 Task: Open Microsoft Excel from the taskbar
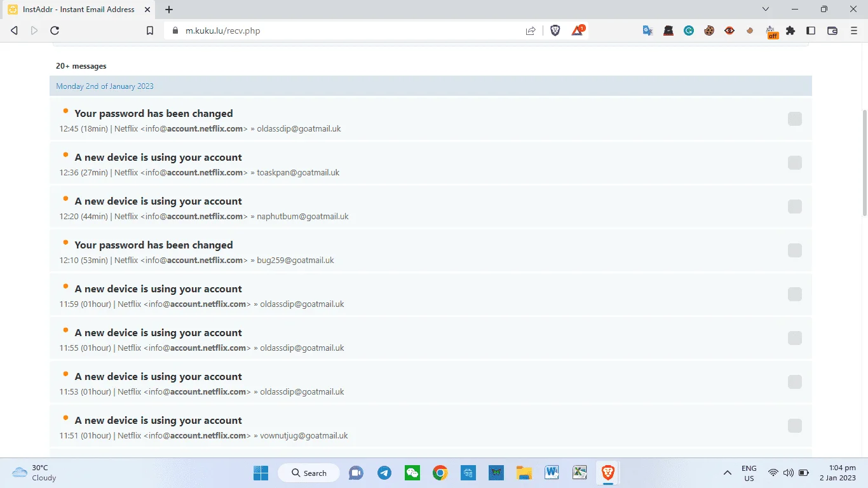(580, 473)
